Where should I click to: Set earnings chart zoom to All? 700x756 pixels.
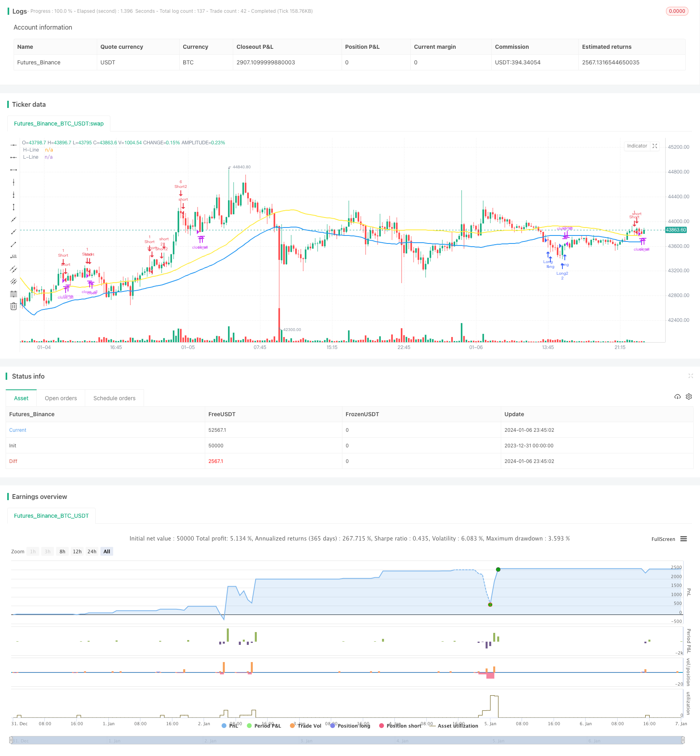(x=107, y=551)
